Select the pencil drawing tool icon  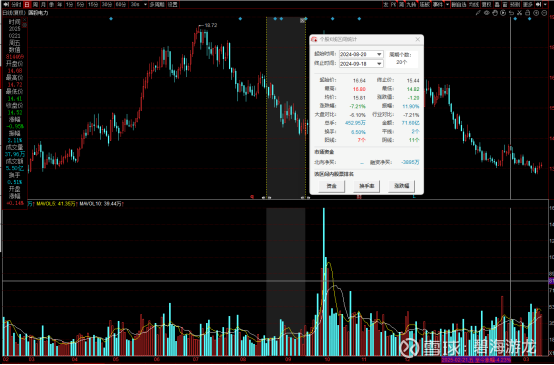[x=478, y=13]
